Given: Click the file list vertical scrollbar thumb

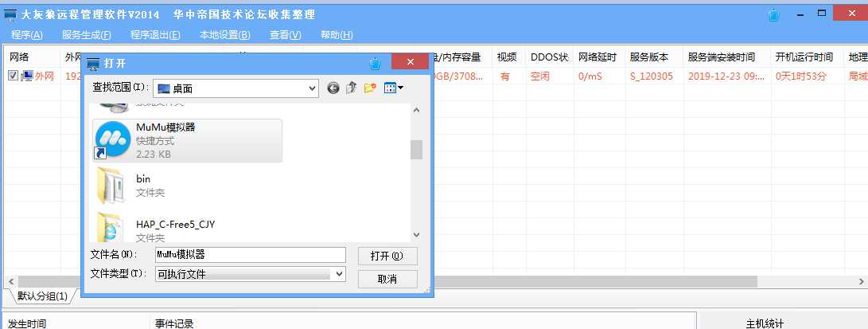Looking at the screenshot, I should click(416, 150).
